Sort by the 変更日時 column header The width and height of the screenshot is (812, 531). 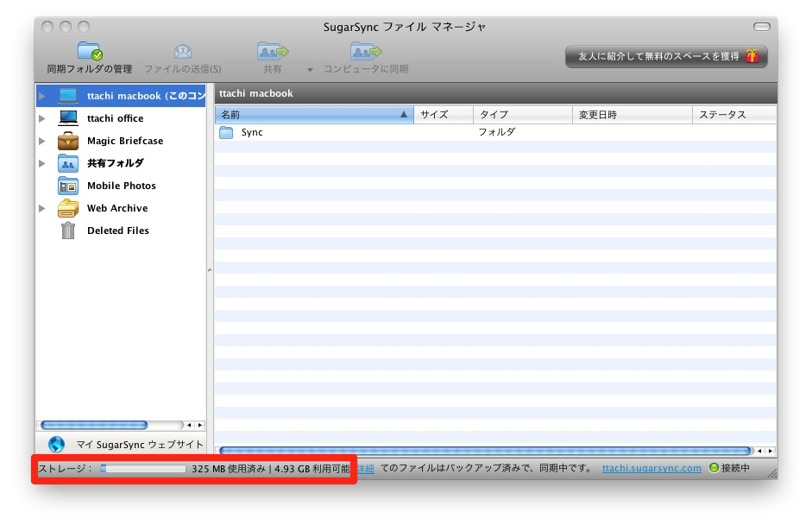click(632, 115)
